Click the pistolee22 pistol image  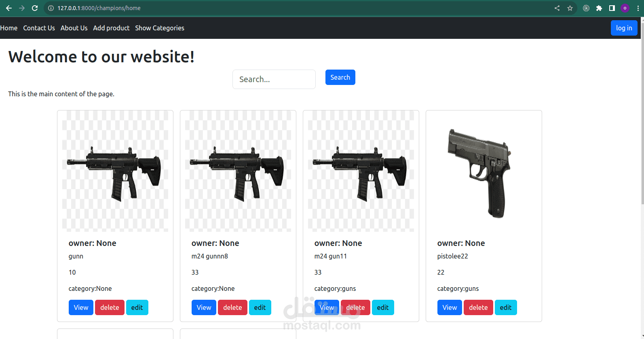(x=484, y=171)
